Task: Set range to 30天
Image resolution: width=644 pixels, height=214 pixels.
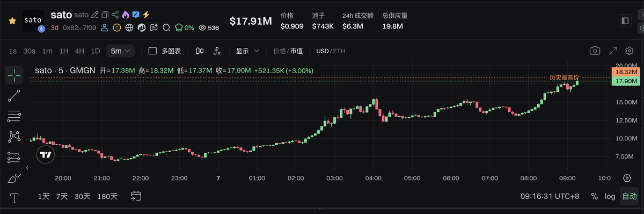Action: tap(83, 196)
